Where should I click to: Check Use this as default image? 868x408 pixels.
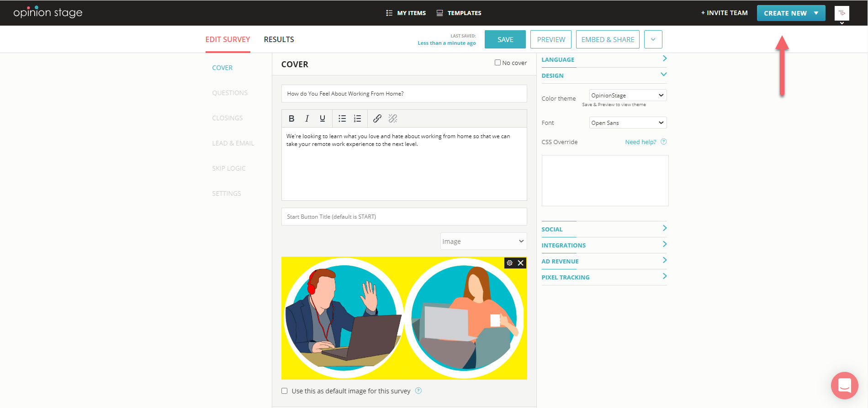[x=285, y=391]
